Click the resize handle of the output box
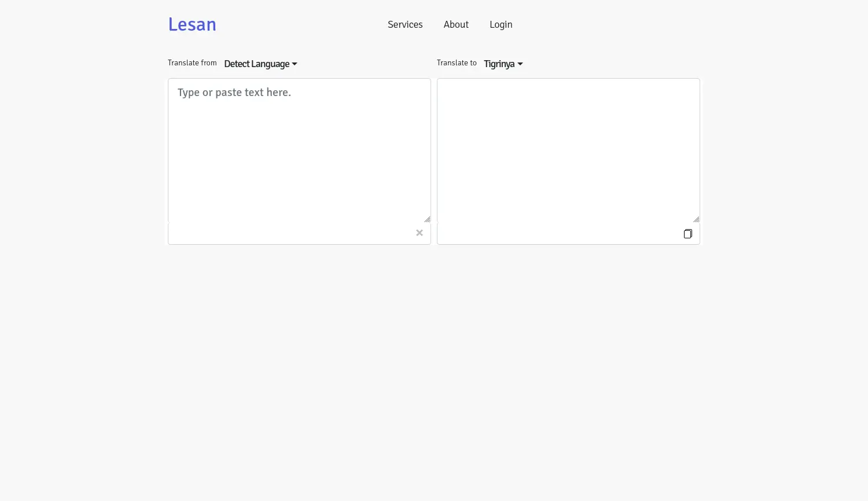This screenshot has height=501, width=868. 697,219
